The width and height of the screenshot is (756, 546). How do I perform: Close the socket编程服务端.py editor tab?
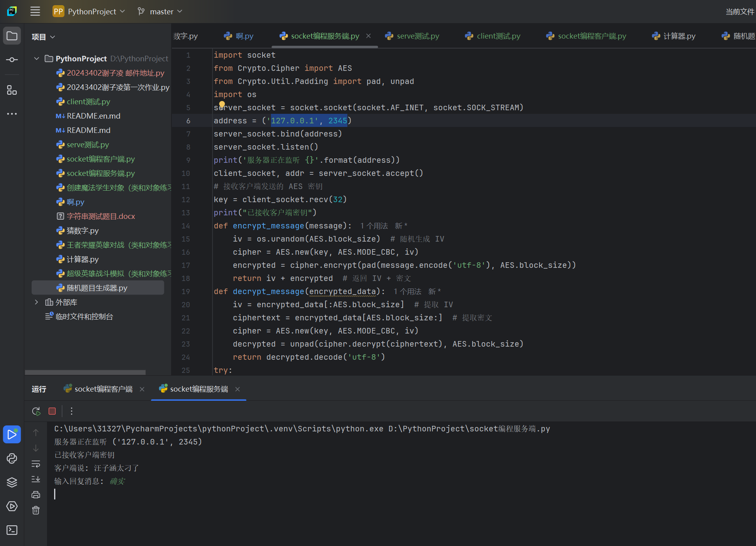[368, 36]
